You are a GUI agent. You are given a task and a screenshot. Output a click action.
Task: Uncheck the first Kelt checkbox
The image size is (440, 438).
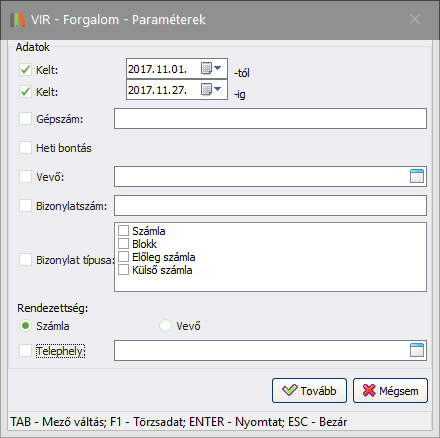(x=25, y=70)
